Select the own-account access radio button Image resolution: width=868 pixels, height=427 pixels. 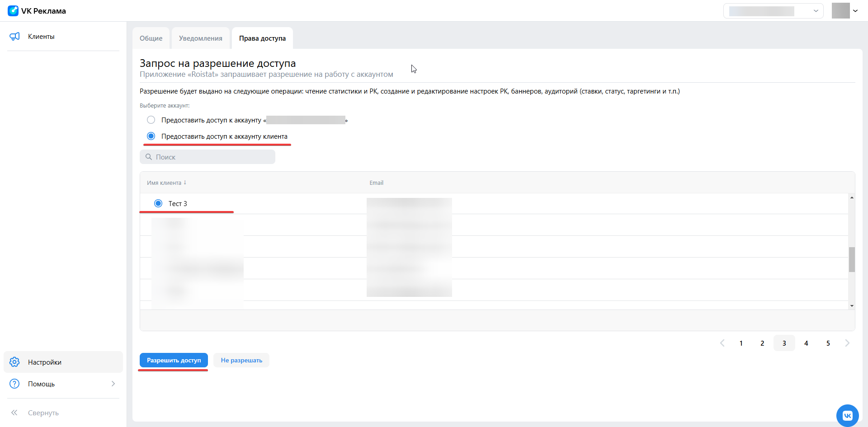point(151,120)
